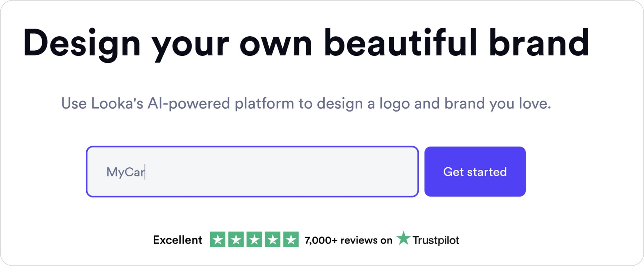The height and width of the screenshot is (266, 644).
Task: Click the Trustpilot logo star icon
Action: [x=403, y=238]
